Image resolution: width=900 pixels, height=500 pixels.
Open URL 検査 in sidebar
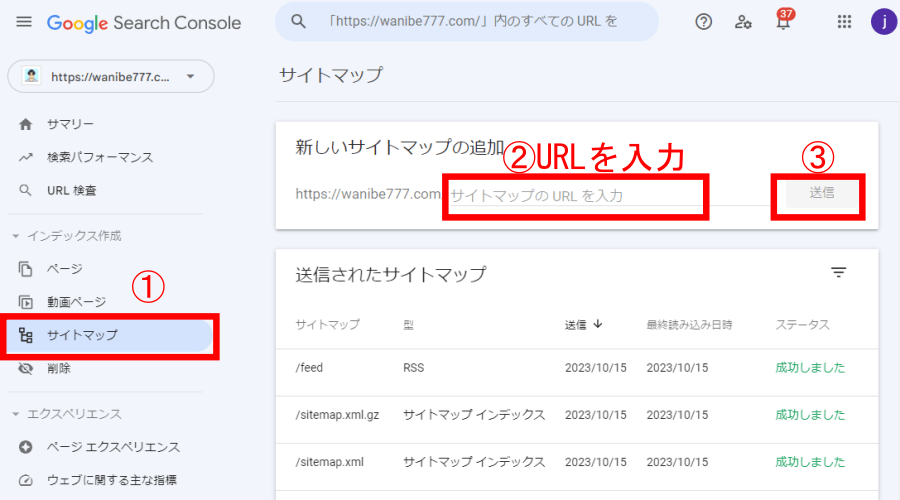pos(72,191)
